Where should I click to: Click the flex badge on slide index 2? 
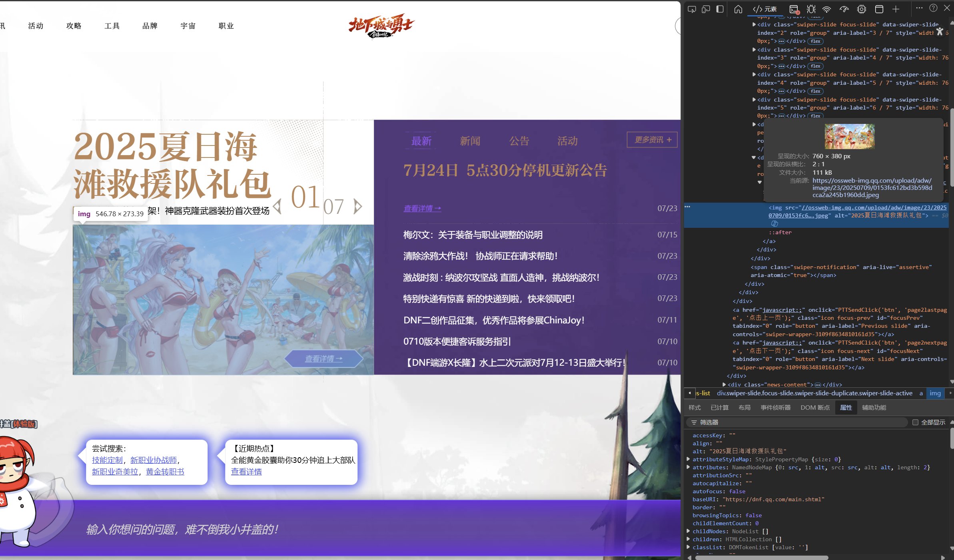pyautogui.click(x=815, y=41)
